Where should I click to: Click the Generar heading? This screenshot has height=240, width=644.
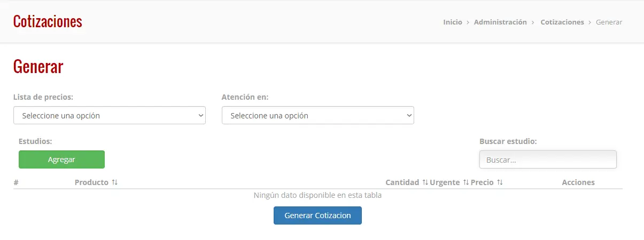[x=38, y=67]
